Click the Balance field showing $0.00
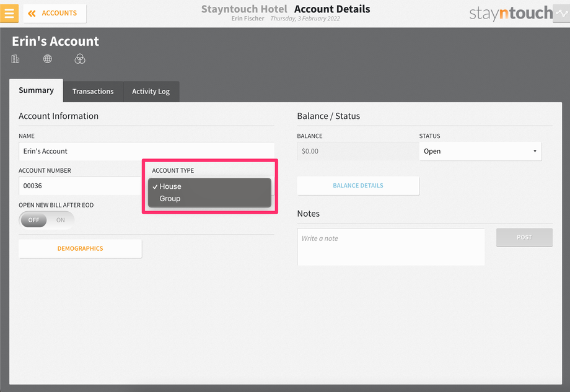Screen dimensions: 570x392 point(358,151)
